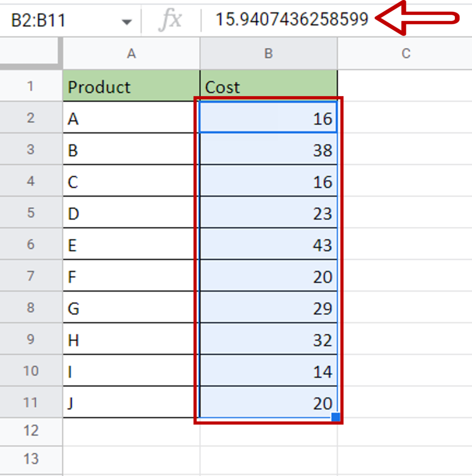
Task: Click cell B2 containing 16
Action: 269,119
